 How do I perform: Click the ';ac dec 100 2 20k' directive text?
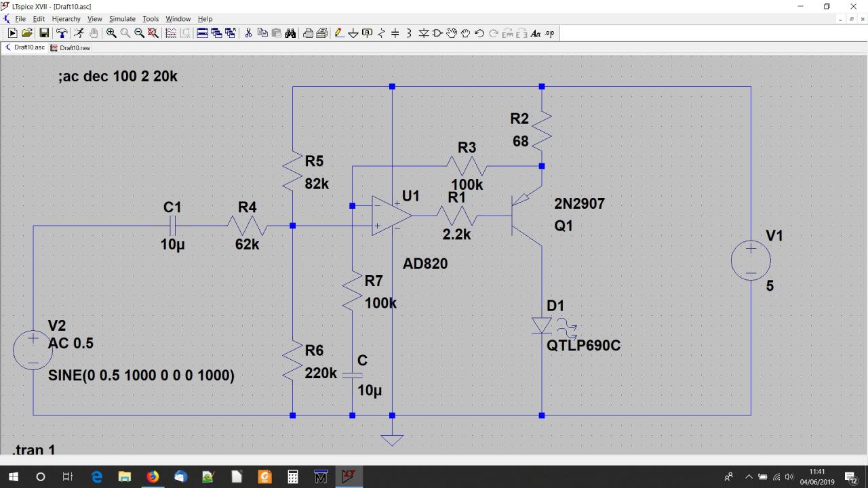(x=118, y=77)
